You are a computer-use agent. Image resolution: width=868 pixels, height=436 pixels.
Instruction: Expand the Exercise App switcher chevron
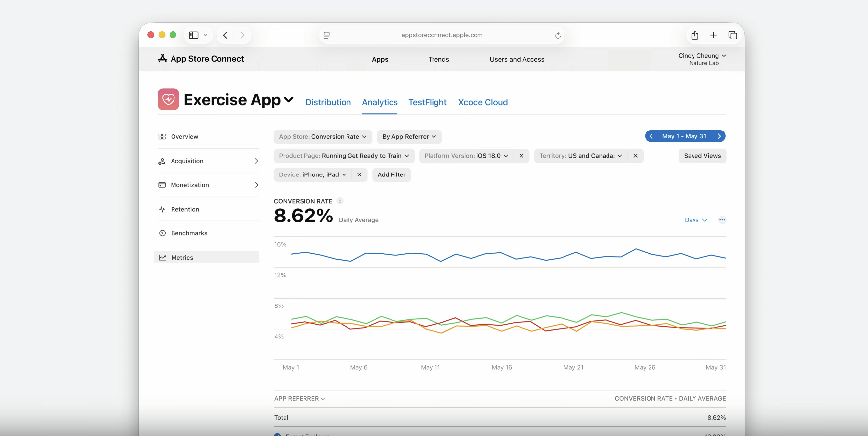[x=289, y=100]
